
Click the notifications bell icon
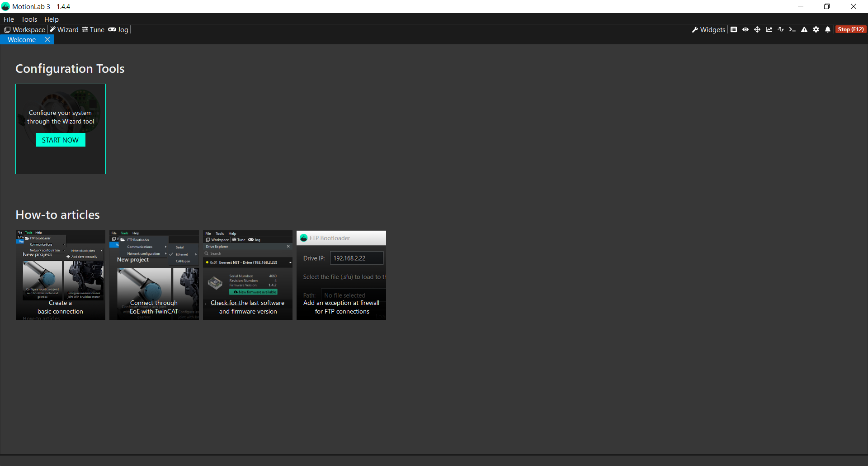[x=828, y=29]
